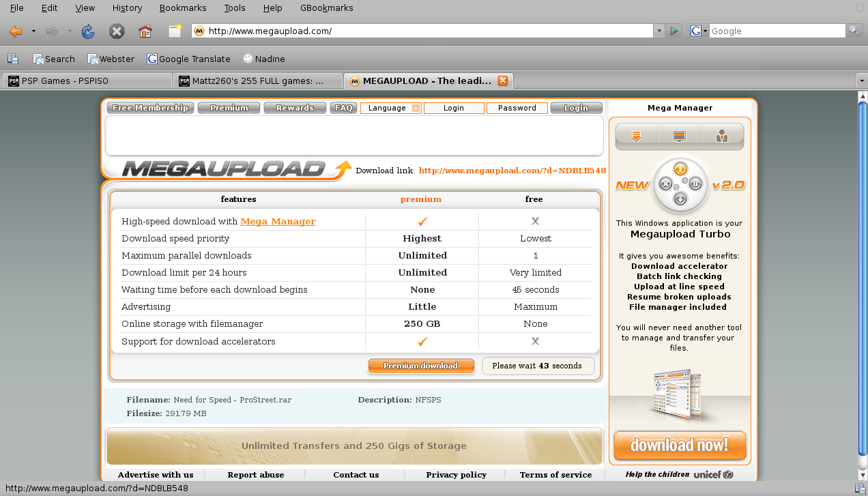Viewport: 868px width, 496px height.
Task: Open the forward history dropdown arrow
Action: pyautogui.click(x=69, y=31)
